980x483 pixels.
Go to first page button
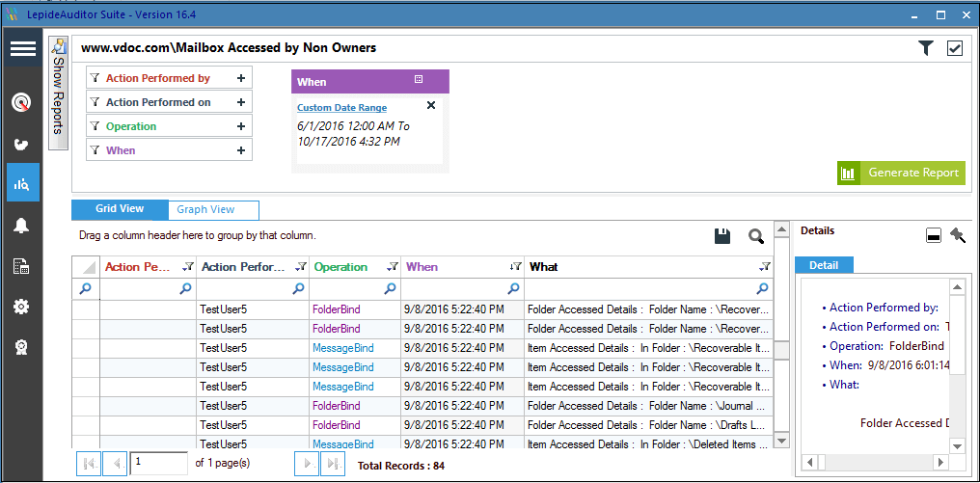point(88,464)
